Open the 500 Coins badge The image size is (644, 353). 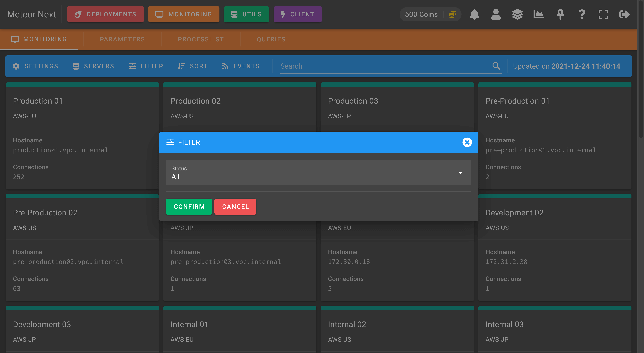430,14
